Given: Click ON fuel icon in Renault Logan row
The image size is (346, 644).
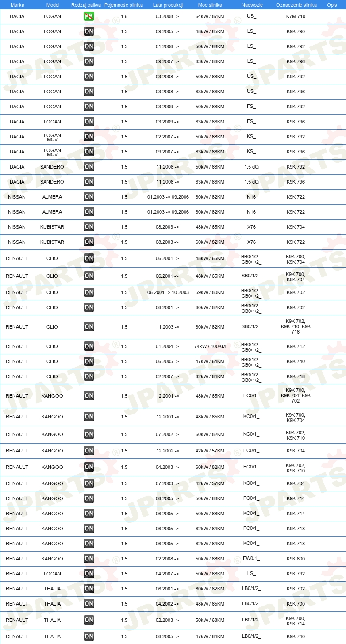Looking at the screenshot, I should tap(89, 574).
